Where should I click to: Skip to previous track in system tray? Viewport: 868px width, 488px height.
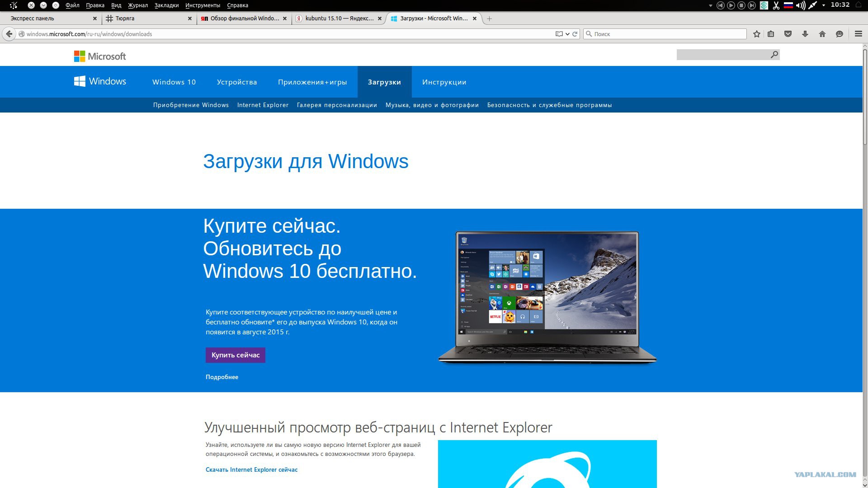tap(721, 5)
